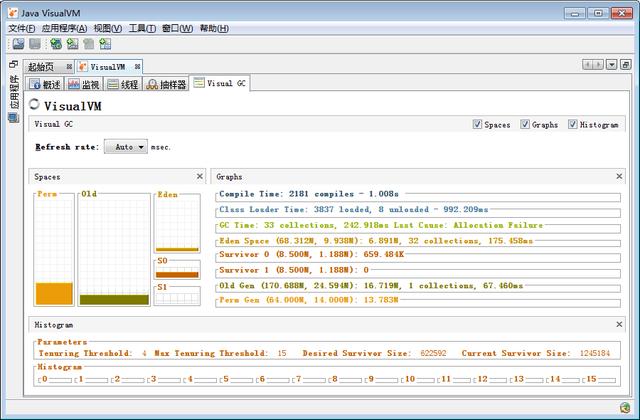Open the 应用程序(A) menu
Viewport: 640px width, 420px height.
[64, 28]
